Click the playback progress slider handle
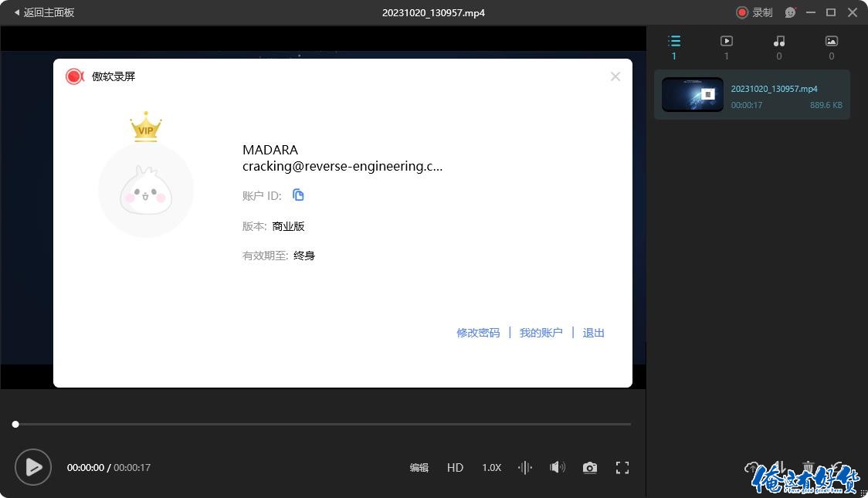Screen dimensions: 868x498 coord(15,424)
